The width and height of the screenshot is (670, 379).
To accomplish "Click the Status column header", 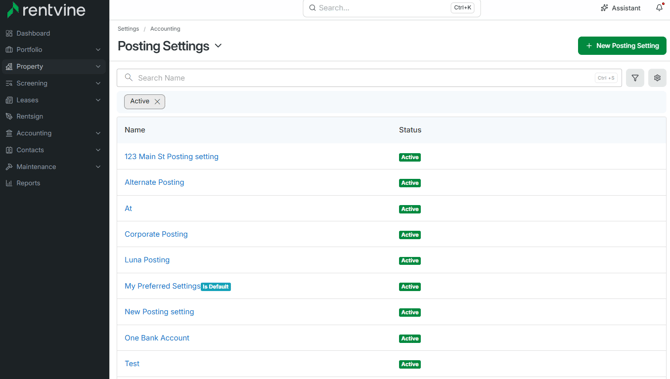I will [x=410, y=130].
